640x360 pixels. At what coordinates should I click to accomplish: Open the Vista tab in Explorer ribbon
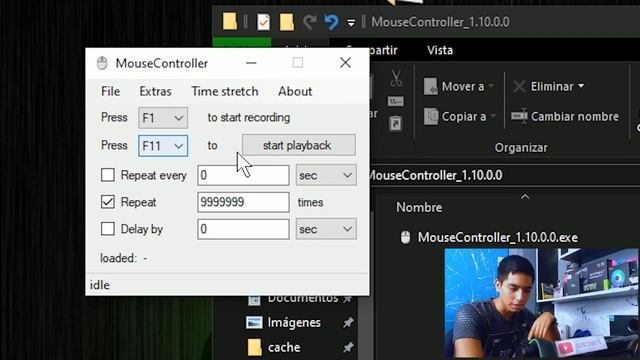(440, 50)
